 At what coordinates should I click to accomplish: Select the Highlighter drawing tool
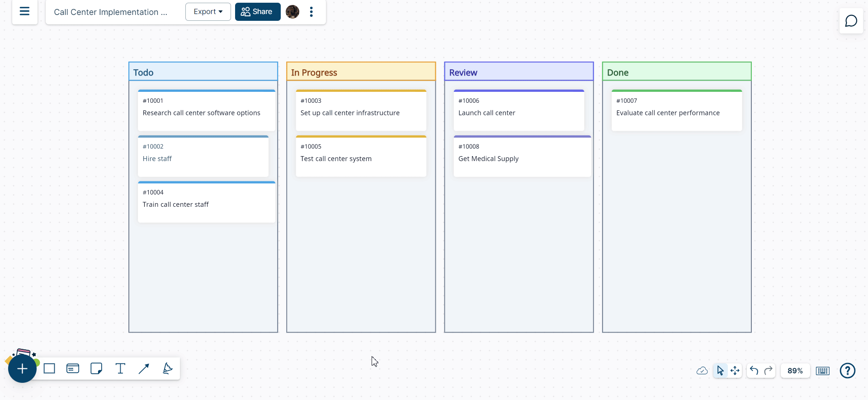[167, 369]
